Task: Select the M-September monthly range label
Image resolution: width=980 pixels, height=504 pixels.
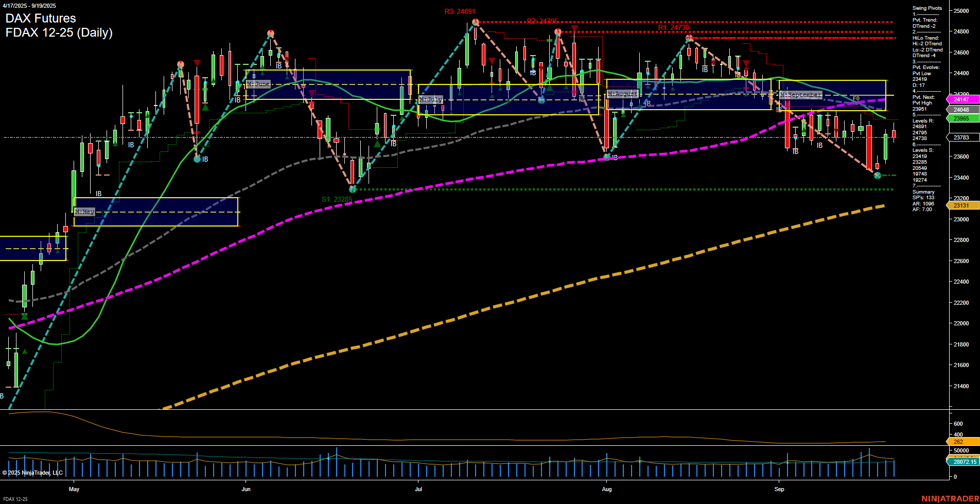Action: 800,95
